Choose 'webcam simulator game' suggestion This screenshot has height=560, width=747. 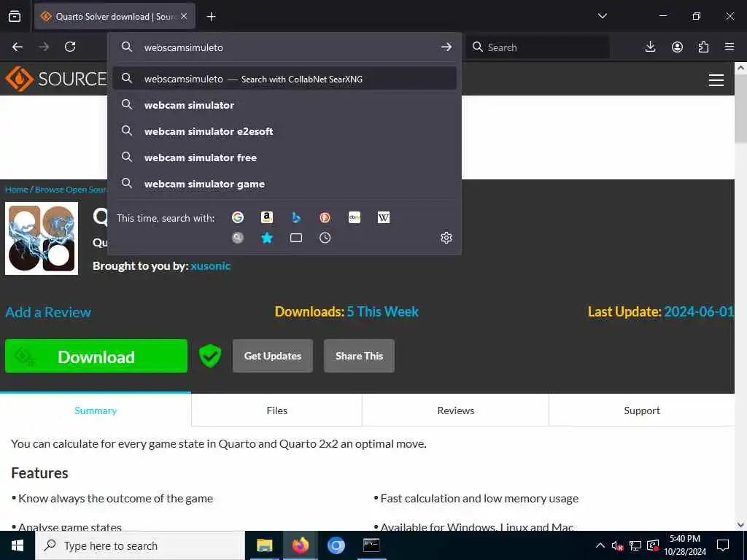click(x=285, y=184)
